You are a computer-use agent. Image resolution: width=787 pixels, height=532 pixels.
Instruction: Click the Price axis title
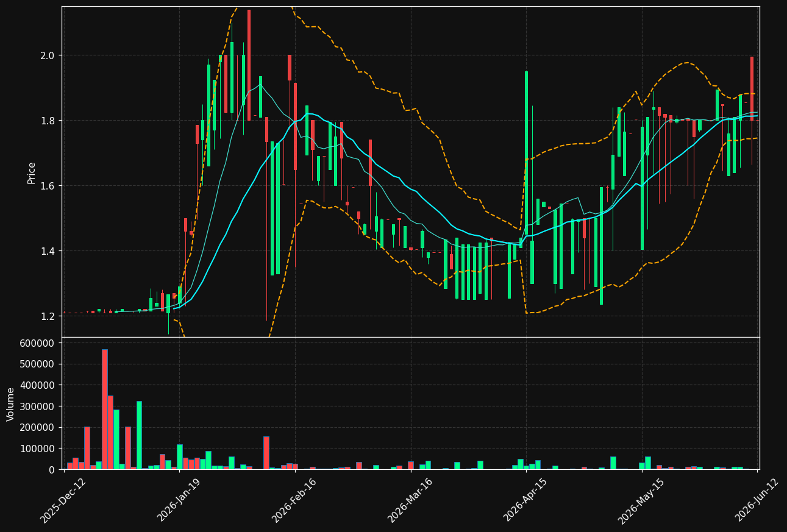point(32,172)
